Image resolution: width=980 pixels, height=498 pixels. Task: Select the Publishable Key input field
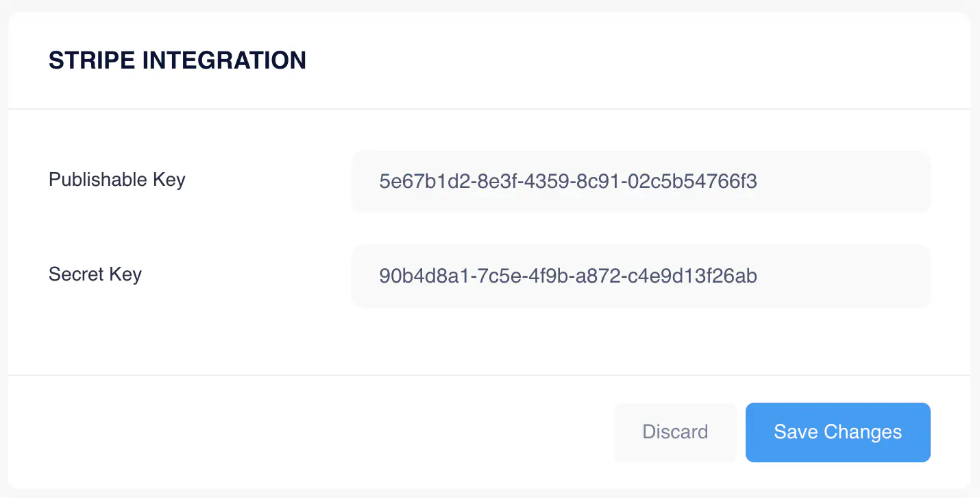pos(641,180)
